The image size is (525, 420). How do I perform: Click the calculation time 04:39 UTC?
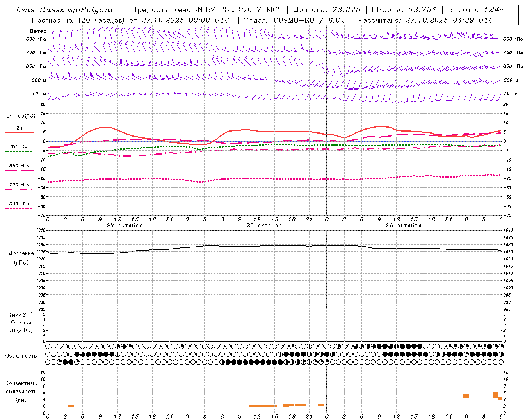tap(473, 20)
